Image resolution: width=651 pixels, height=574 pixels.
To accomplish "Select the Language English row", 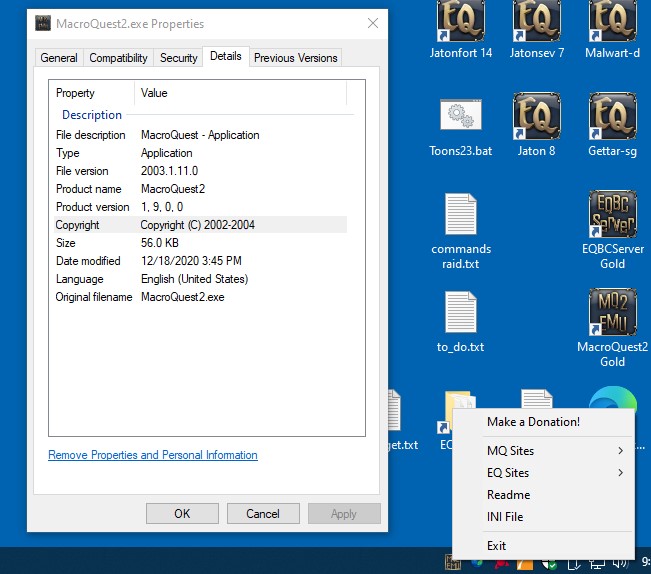I will point(201,279).
